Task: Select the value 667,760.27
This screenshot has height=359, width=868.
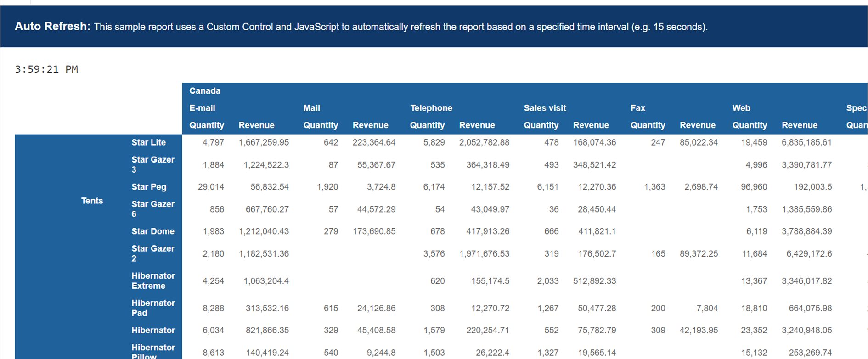Action: tap(267, 209)
